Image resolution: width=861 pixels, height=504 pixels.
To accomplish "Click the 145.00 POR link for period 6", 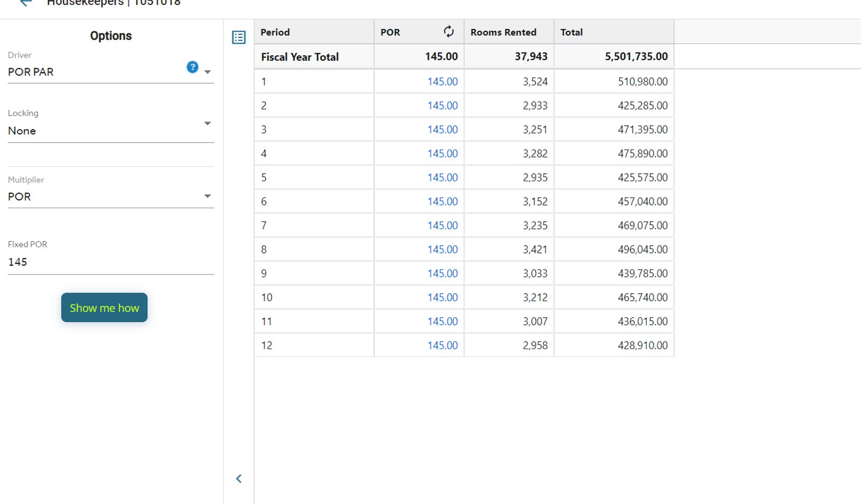I will 442,202.
